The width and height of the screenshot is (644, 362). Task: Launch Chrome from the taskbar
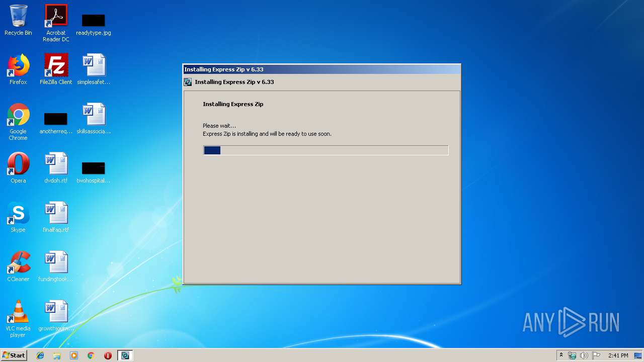click(91, 355)
